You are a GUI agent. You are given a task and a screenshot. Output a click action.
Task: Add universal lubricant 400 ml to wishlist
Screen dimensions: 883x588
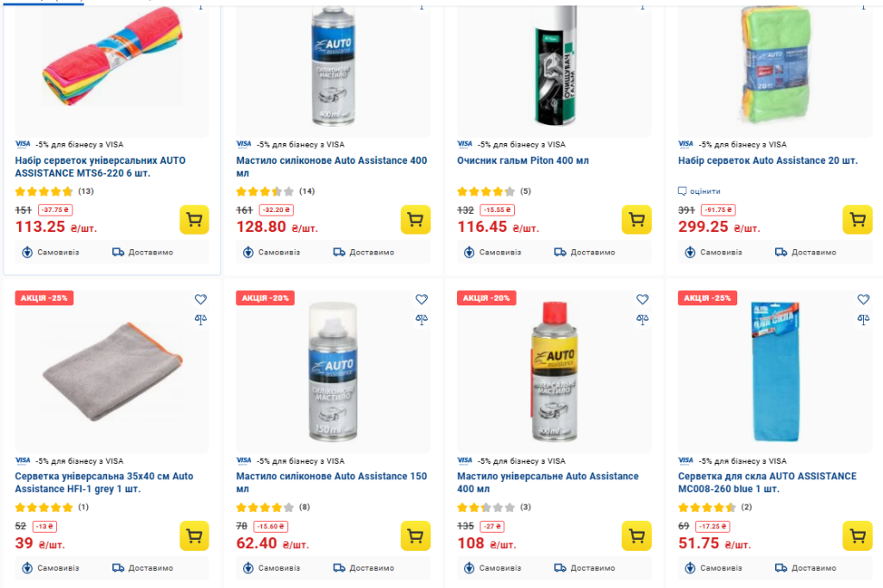(642, 299)
